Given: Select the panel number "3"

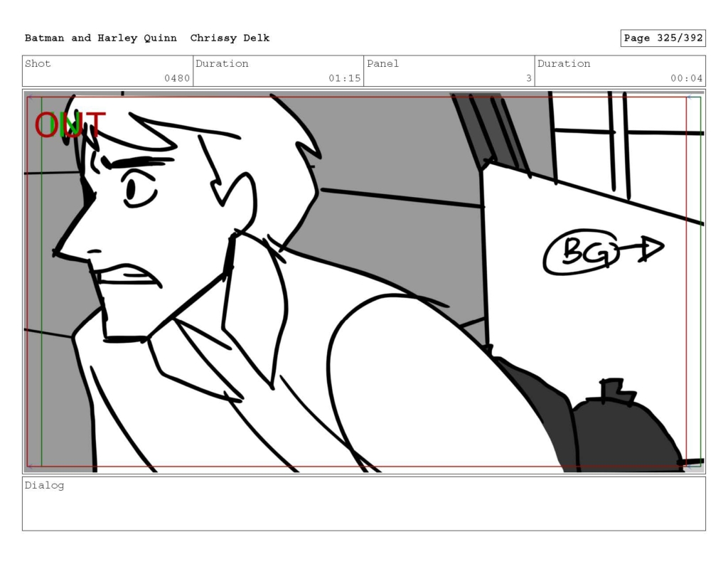Looking at the screenshot, I should coord(529,78).
